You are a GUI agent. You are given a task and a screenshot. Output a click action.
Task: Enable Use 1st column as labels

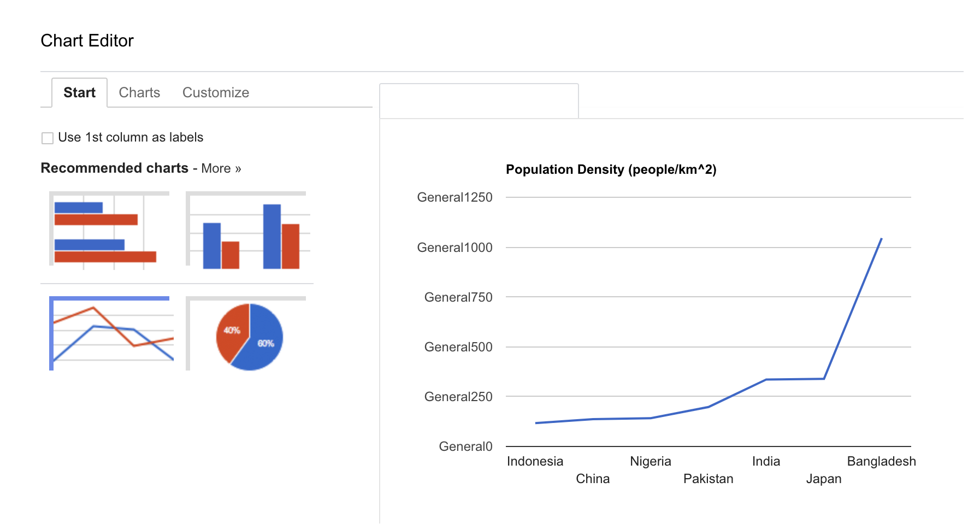pos(47,138)
